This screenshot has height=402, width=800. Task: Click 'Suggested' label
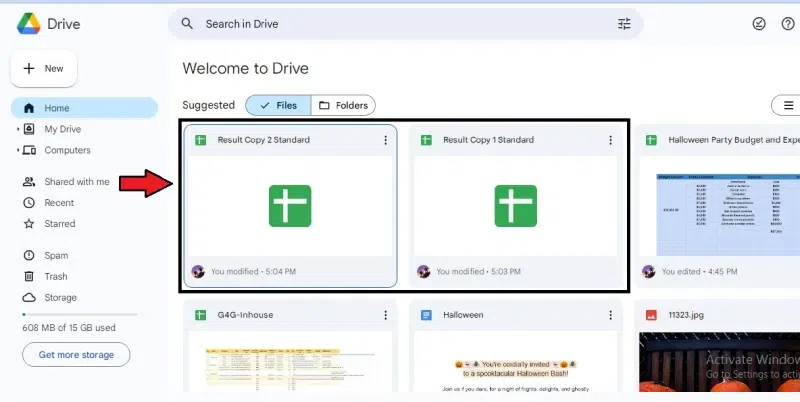tap(209, 105)
